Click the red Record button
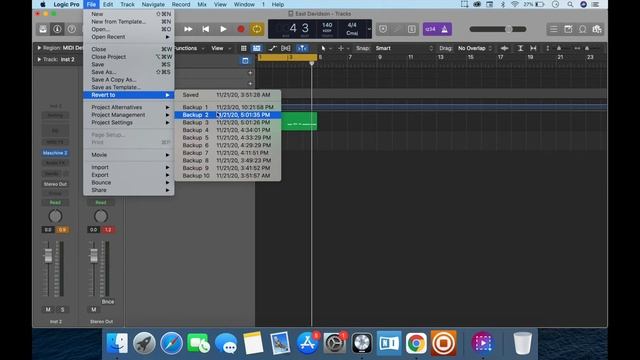 pos(240,29)
